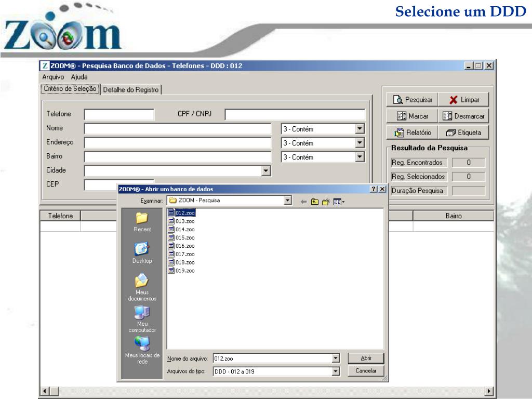Click the create new folder icon

coord(326,202)
